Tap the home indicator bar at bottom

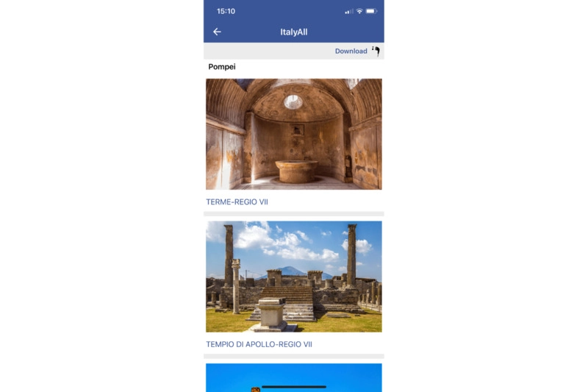click(x=293, y=387)
